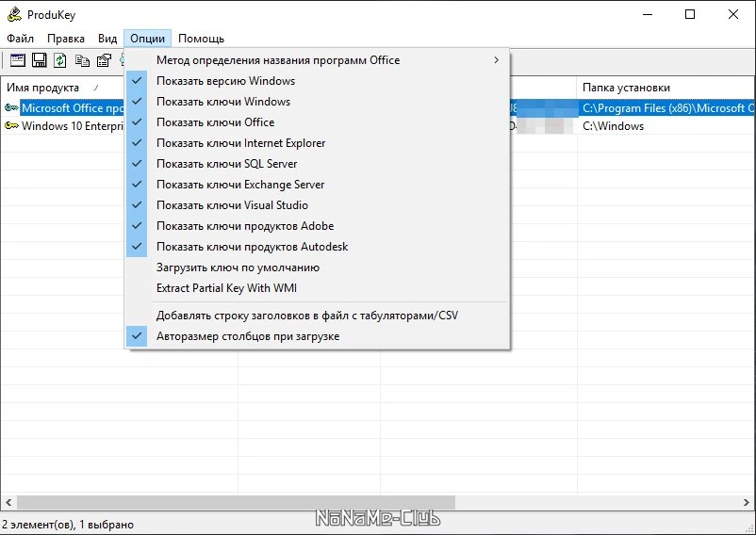Minimize the ProduKey window
Image resolution: width=756 pixels, height=535 pixels.
click(x=648, y=14)
